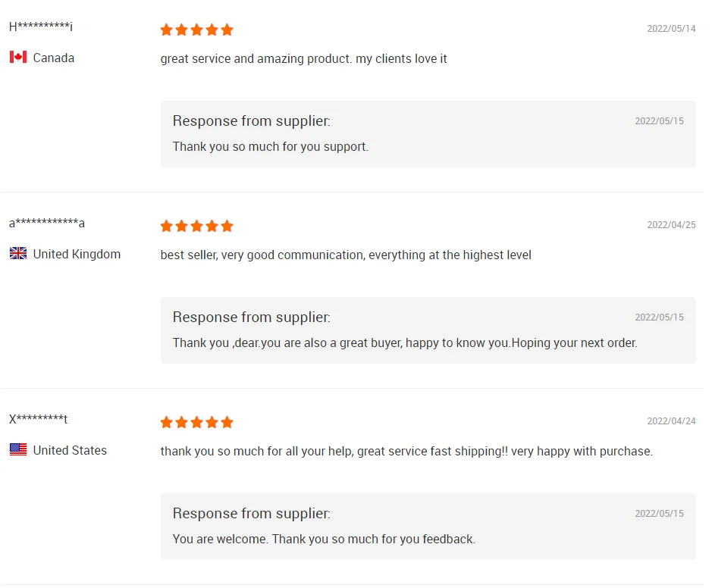
Task: Click the "best seller, very good communication" review
Action: (346, 255)
